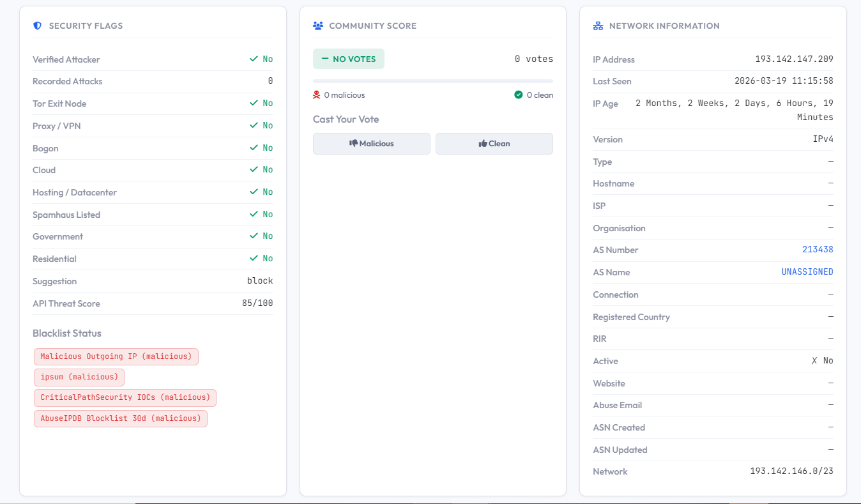This screenshot has width=861, height=504.
Task: Click the NO VOTES badge
Action: [349, 59]
